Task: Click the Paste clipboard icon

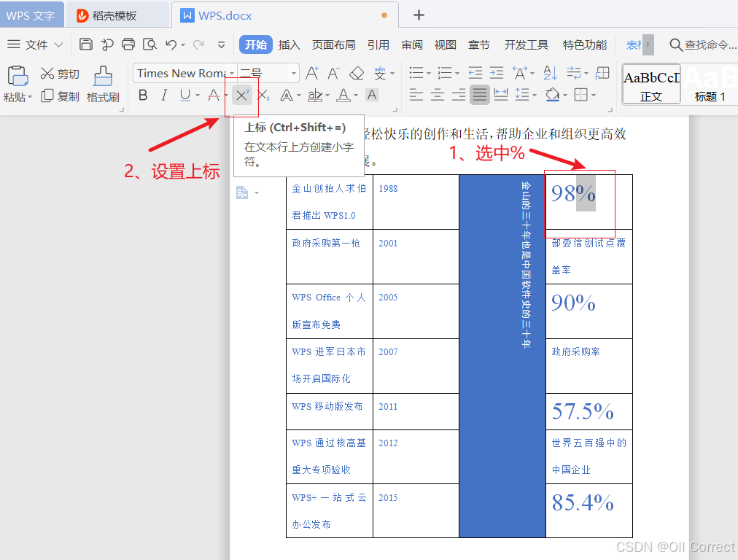Action: pyautogui.click(x=18, y=75)
